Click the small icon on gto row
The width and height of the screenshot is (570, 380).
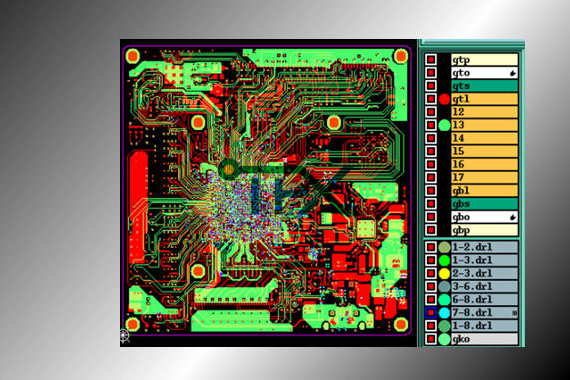point(513,73)
